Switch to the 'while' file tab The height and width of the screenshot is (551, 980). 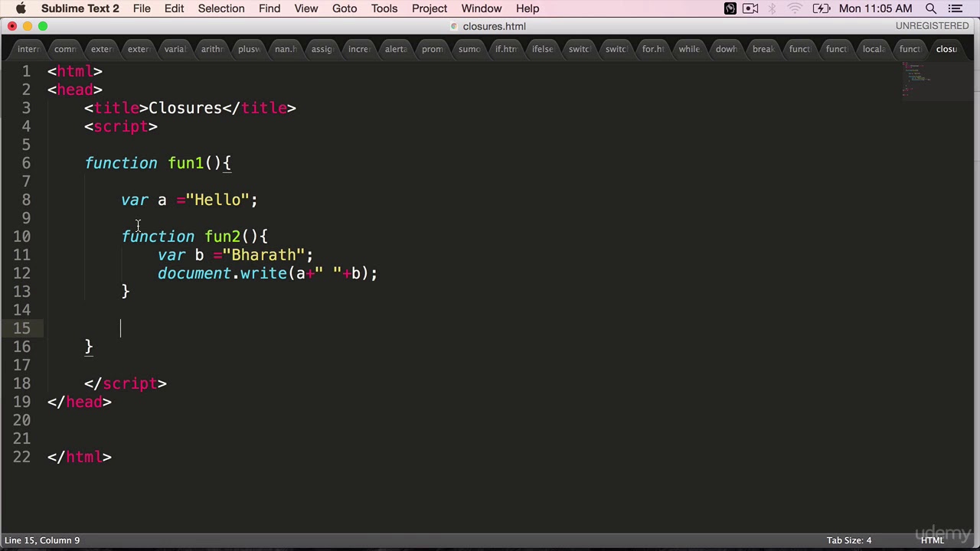pyautogui.click(x=689, y=49)
